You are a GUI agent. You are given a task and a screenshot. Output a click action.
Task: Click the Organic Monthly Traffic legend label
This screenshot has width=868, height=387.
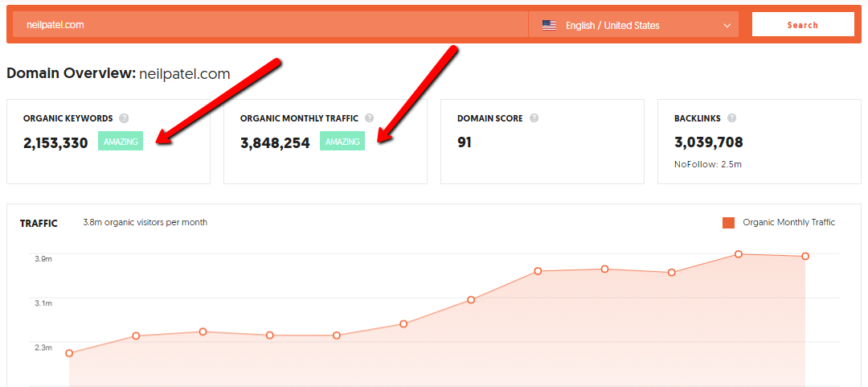point(789,222)
